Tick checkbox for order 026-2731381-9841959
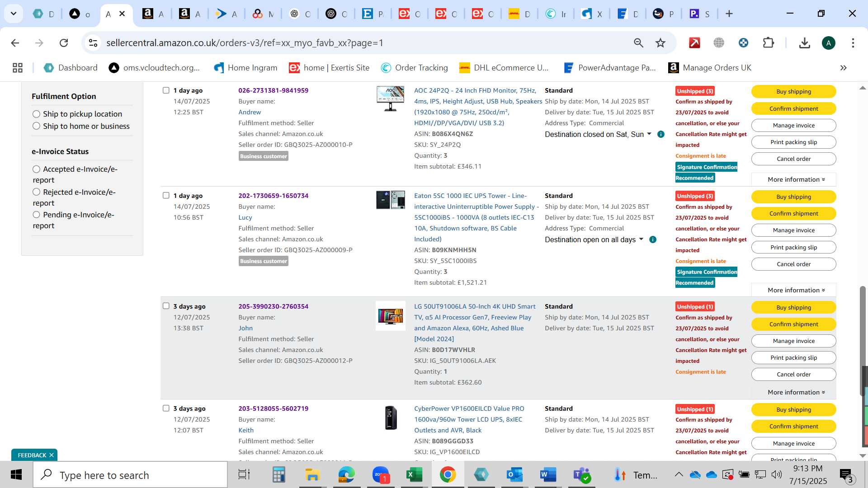Screen dimensions: 868x488 click(x=166, y=90)
